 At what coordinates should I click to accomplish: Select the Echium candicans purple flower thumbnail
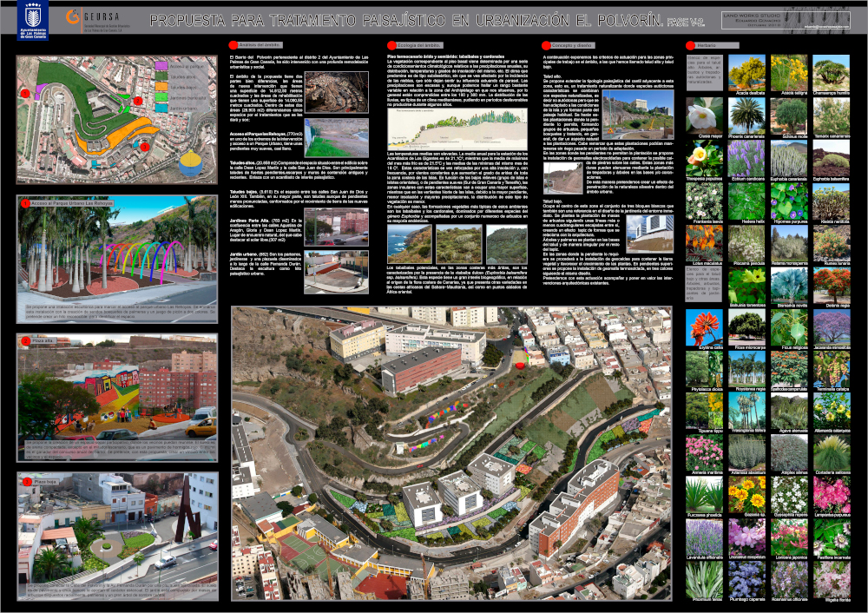click(x=746, y=158)
